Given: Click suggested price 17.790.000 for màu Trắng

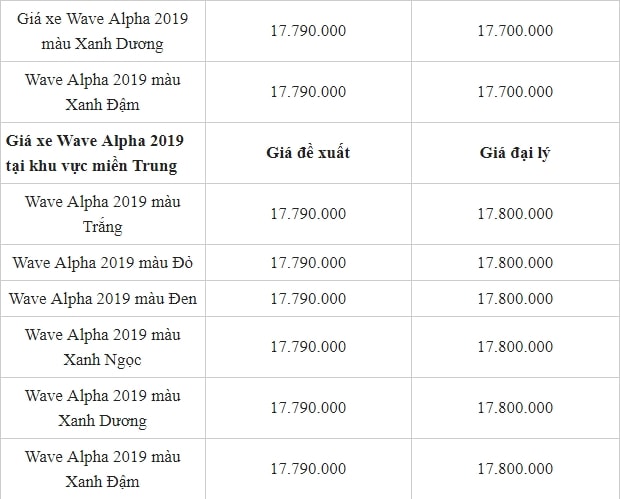Looking at the screenshot, I should [308, 214].
